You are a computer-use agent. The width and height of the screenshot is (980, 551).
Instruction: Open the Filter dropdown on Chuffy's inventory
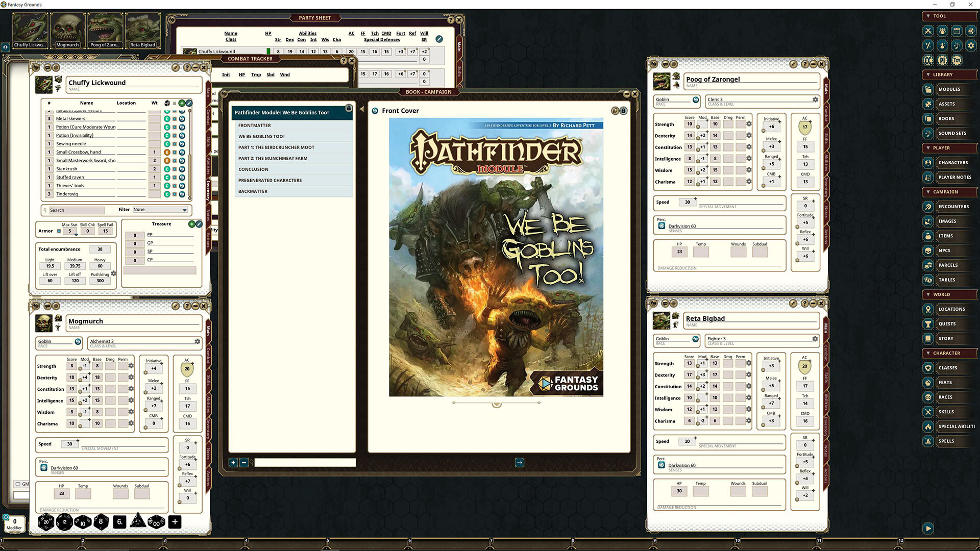[x=160, y=209]
